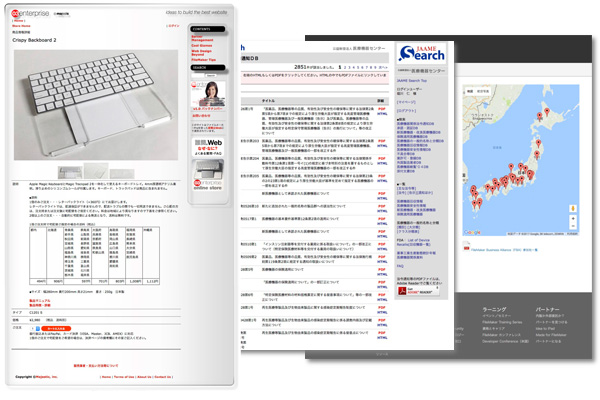Open the quantity dropdown beside the cart button

click(x=35, y=328)
